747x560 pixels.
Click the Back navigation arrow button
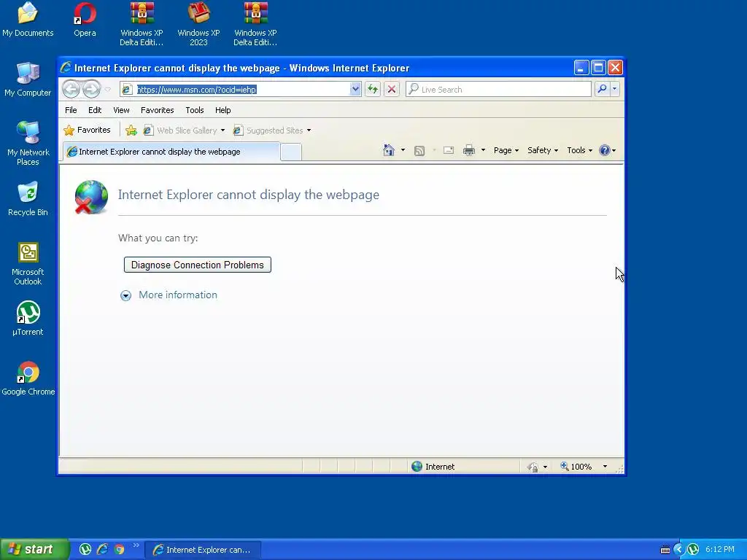71,89
